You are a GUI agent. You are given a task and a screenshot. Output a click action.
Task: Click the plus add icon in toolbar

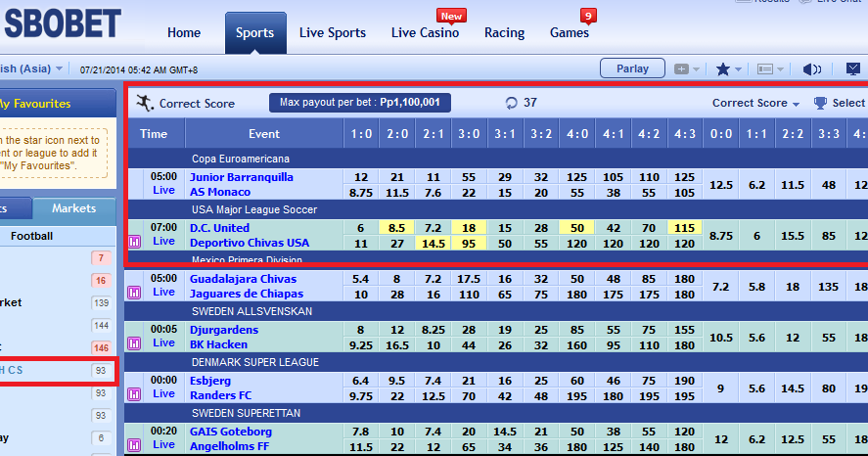tap(681, 69)
